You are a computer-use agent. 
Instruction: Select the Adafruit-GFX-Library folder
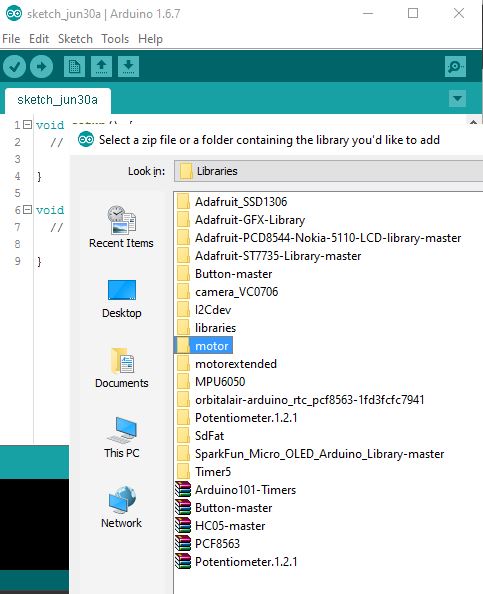click(x=241, y=220)
